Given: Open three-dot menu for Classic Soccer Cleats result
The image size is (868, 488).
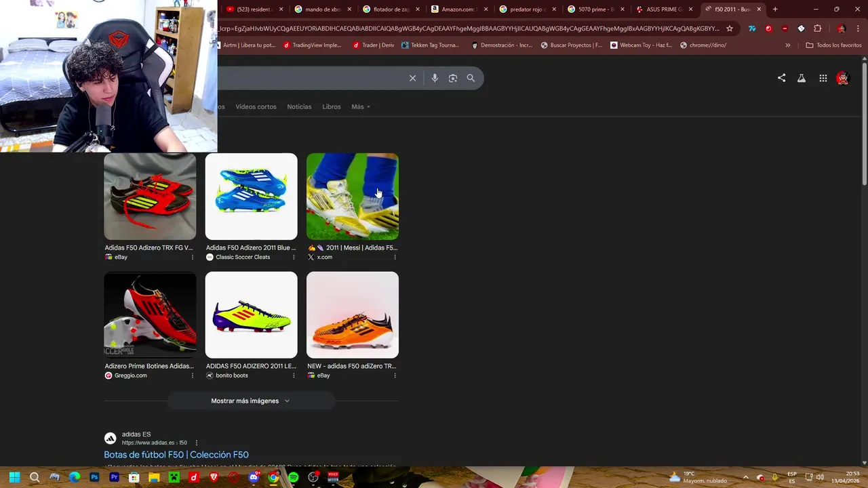Looking at the screenshot, I should (294, 257).
